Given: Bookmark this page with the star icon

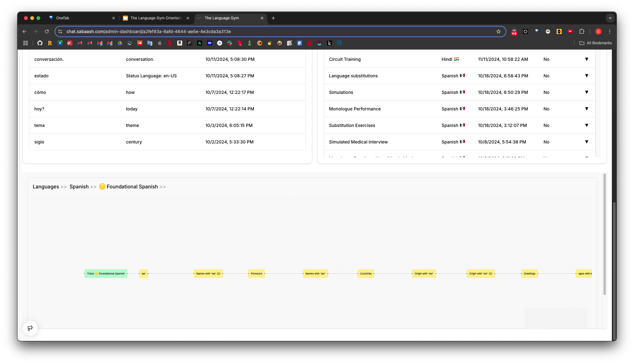Looking at the screenshot, I should pos(499,32).
